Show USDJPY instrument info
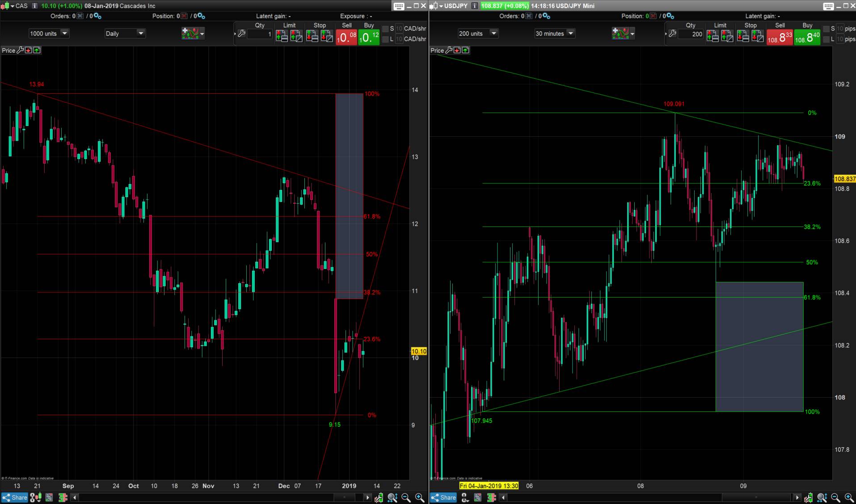Viewport: 856px width, 504px height. tap(475, 6)
